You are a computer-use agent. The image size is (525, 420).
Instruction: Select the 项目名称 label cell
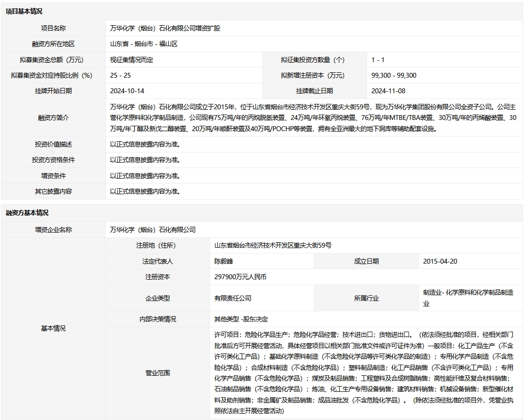(53, 29)
